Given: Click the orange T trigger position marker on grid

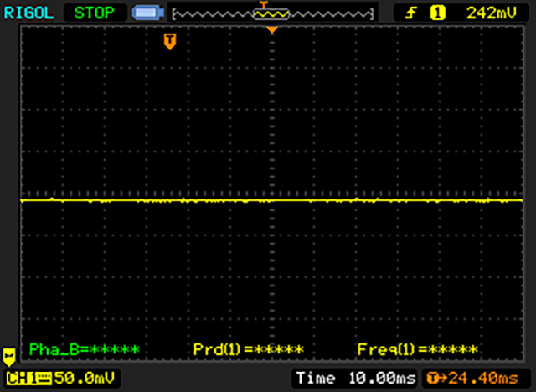Looking at the screenshot, I should click(170, 41).
